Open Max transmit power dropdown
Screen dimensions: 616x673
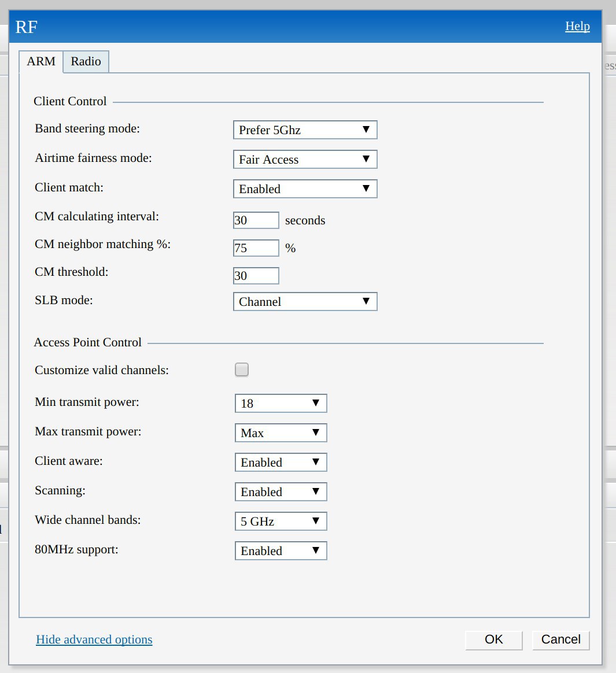(x=281, y=432)
